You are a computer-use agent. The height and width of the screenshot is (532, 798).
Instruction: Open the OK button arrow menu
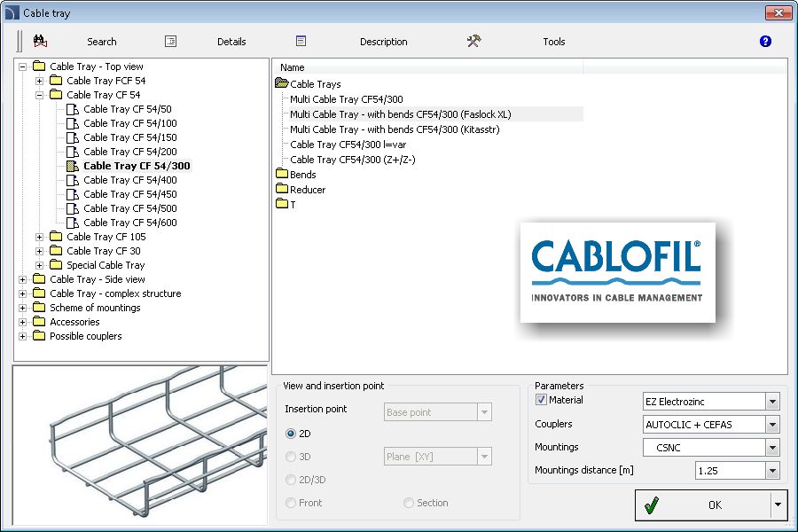point(778,505)
